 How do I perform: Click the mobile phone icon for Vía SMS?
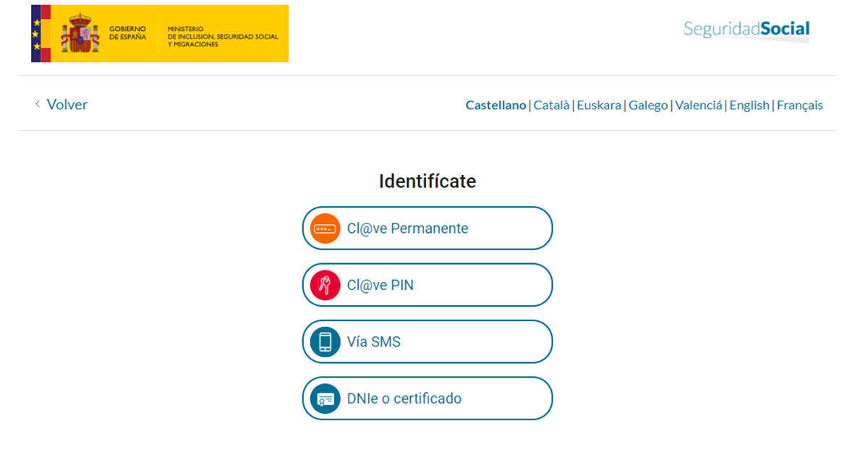click(x=324, y=341)
